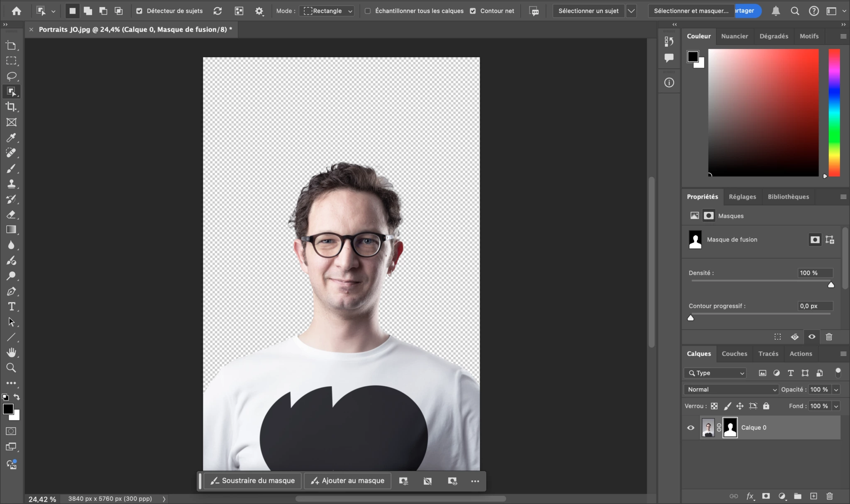Click Ajouter au masque
The image size is (850, 504).
point(347,481)
